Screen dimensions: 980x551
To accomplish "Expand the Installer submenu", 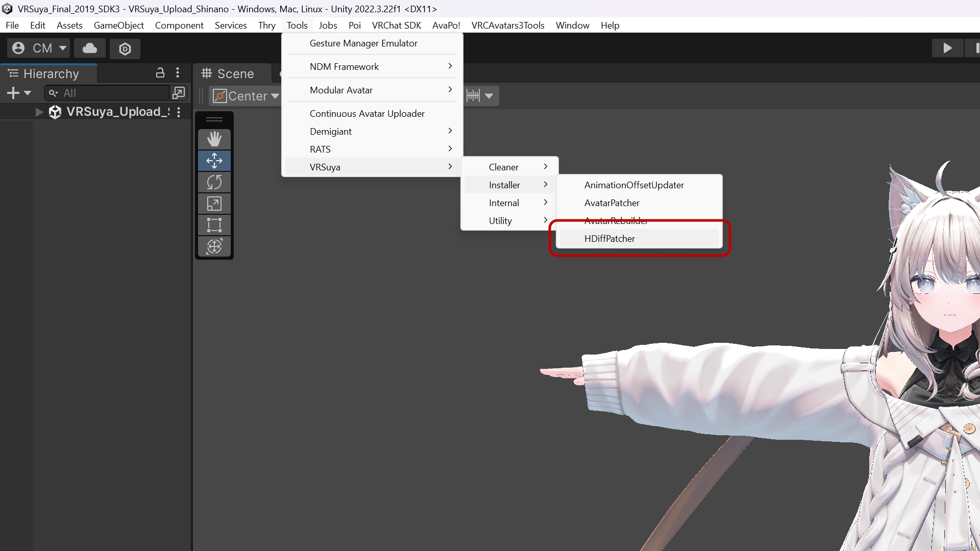I will (509, 185).
